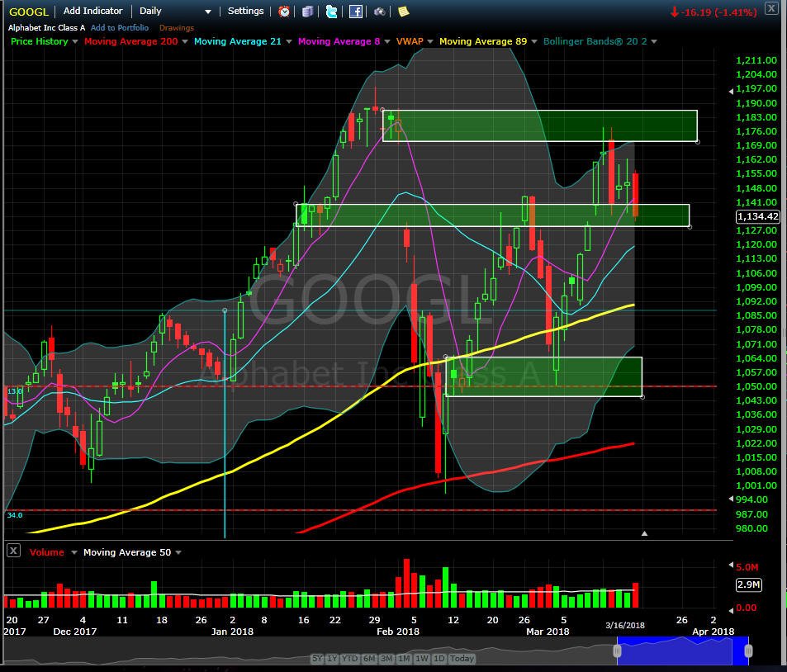This screenshot has width=787, height=672.
Task: Select the 3M range button
Action: [x=386, y=659]
